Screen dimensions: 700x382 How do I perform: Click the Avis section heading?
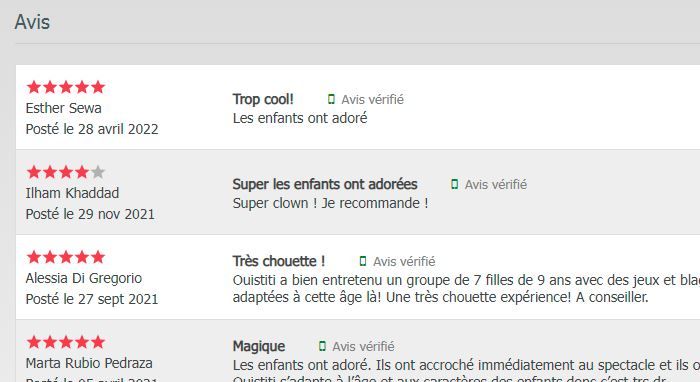coord(32,22)
